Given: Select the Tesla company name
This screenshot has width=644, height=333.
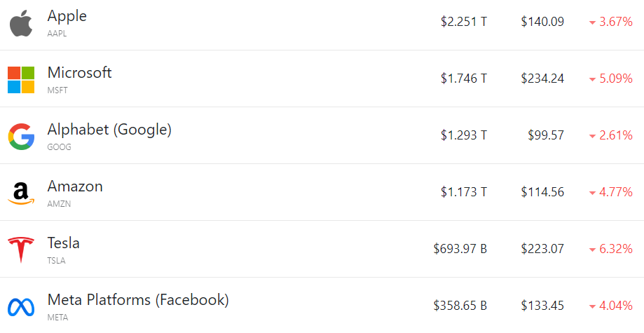Looking at the screenshot, I should pyautogui.click(x=64, y=243).
